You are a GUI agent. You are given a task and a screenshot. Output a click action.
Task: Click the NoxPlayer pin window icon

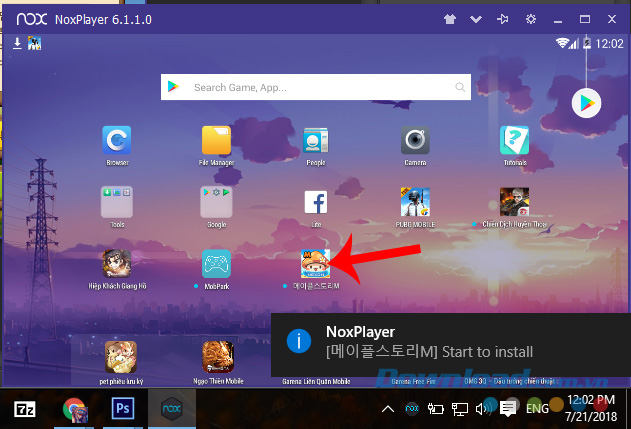click(x=503, y=19)
